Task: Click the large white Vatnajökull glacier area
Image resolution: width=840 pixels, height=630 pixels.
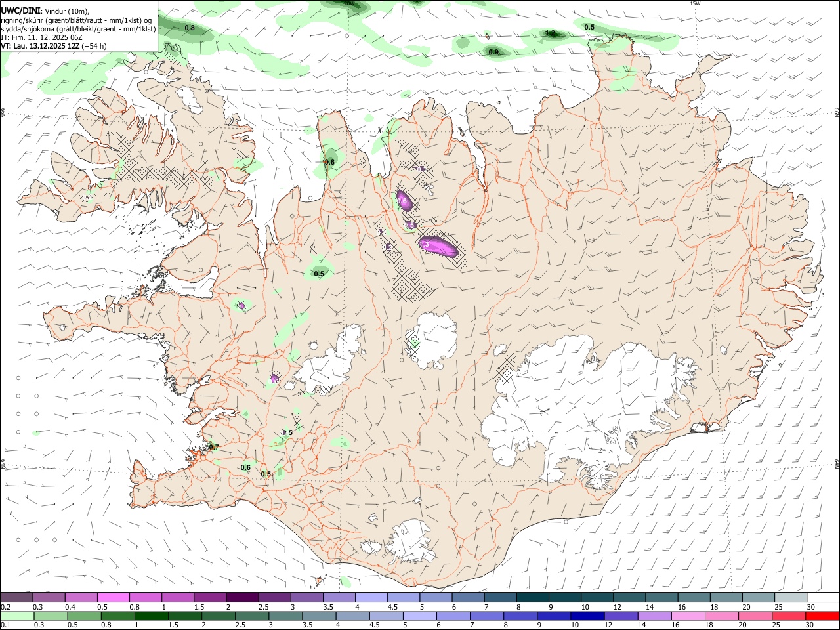Action: point(591,407)
